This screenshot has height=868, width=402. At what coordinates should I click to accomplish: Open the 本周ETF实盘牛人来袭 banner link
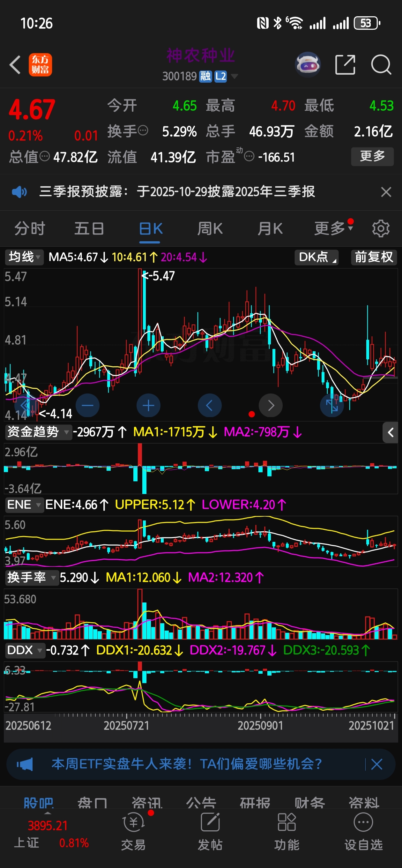click(x=186, y=764)
